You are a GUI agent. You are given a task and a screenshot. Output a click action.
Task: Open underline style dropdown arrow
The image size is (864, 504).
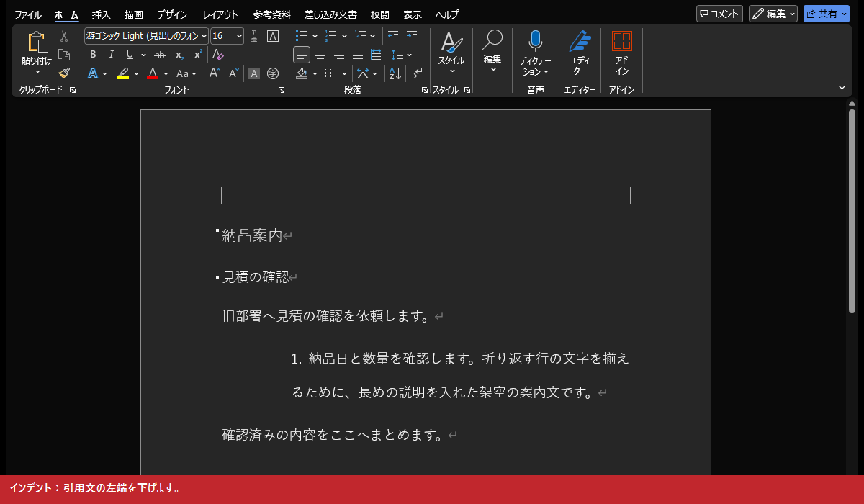143,55
